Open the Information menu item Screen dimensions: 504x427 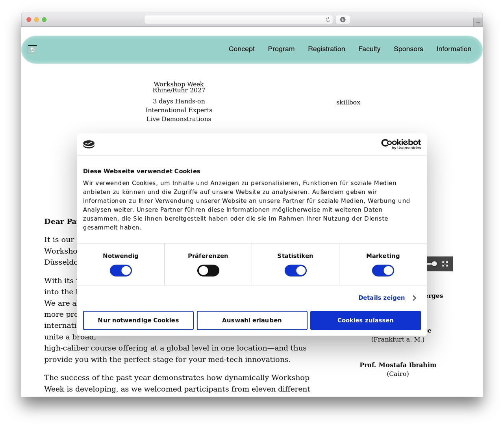[454, 49]
